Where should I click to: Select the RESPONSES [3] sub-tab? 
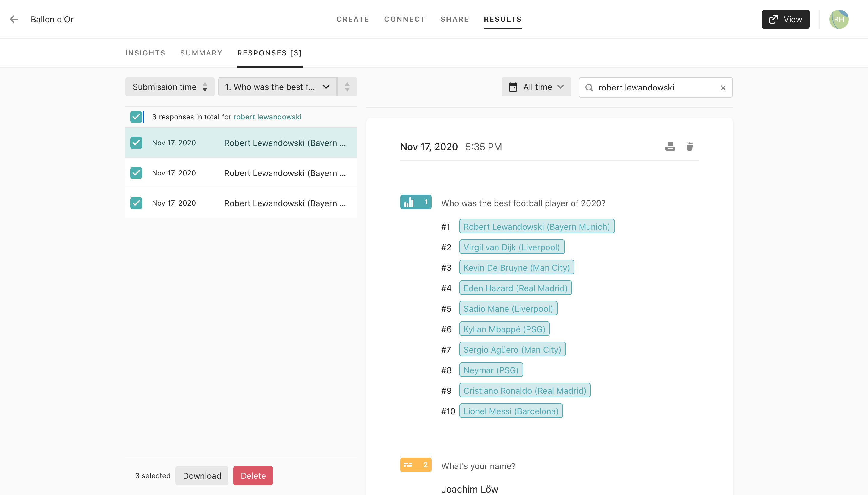(x=269, y=53)
